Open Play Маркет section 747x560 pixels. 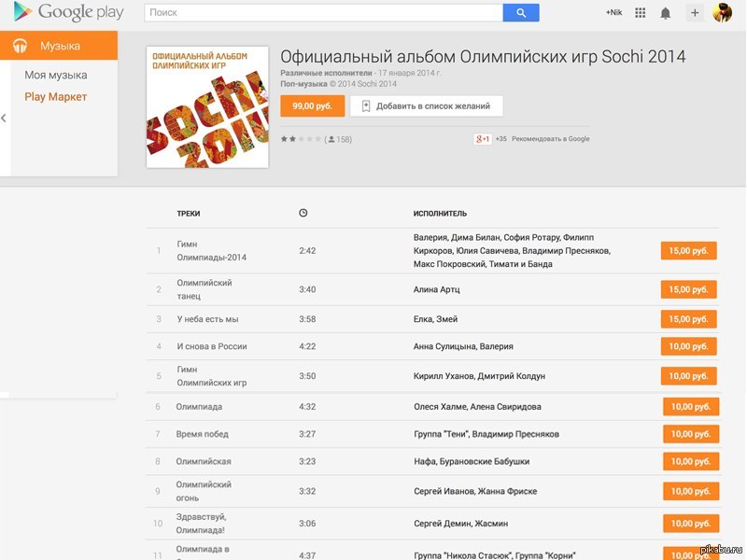coord(56,97)
